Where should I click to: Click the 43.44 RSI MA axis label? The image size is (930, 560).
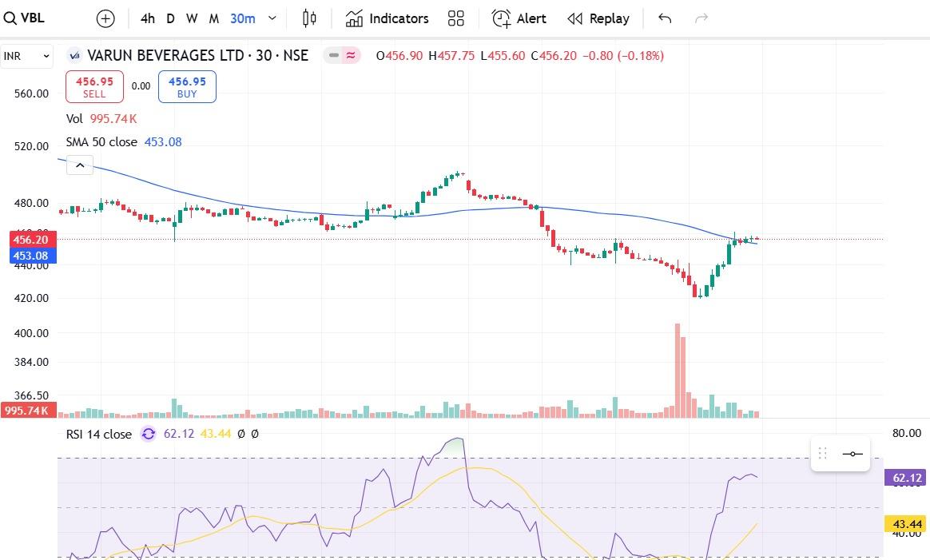coord(905,524)
